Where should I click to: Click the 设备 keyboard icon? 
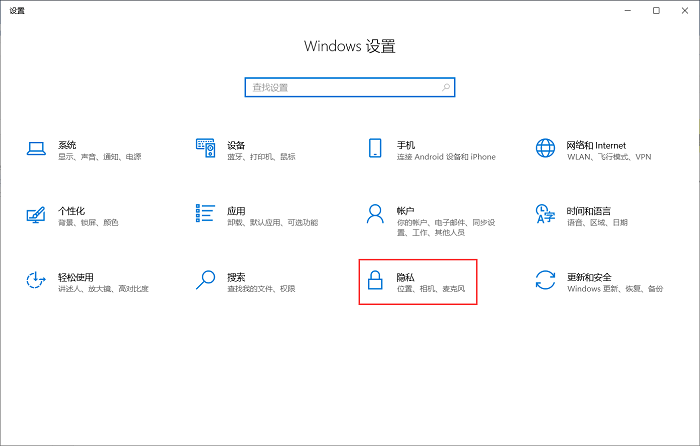(206, 149)
